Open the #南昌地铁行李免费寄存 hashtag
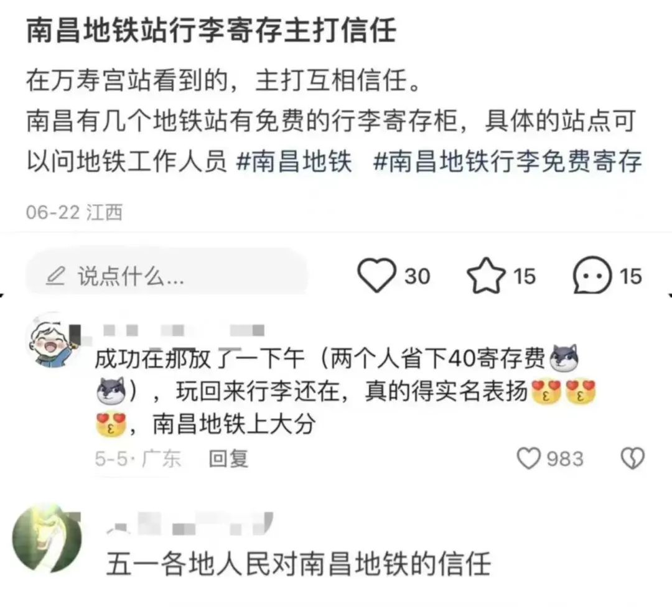Viewport: 672px width, 616px height. click(x=508, y=161)
